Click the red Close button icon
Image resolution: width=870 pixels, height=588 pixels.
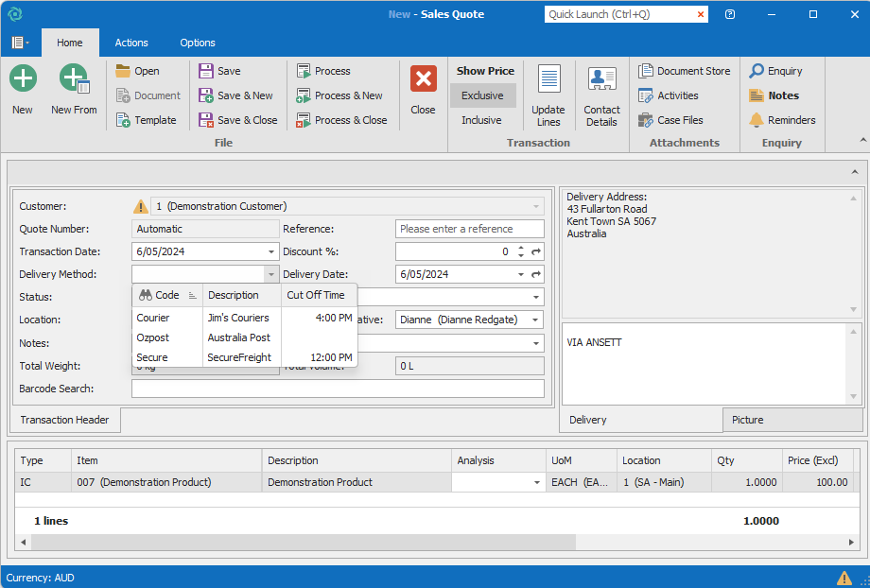[x=423, y=79]
